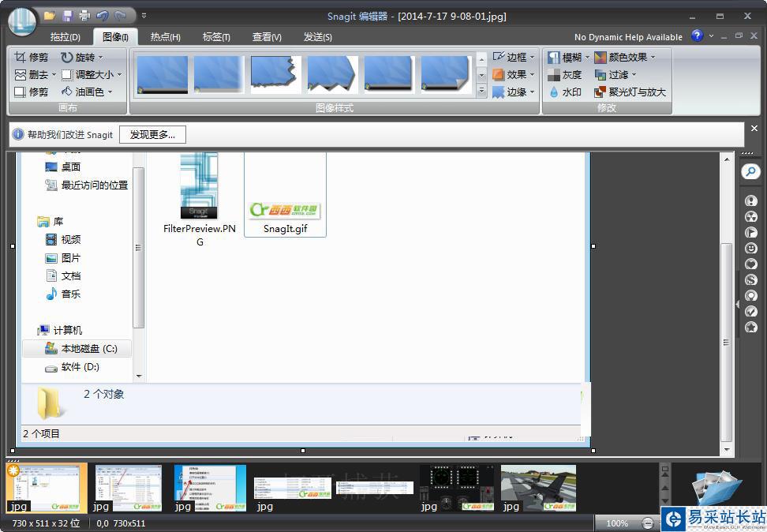Click the save disk icon

(x=67, y=16)
